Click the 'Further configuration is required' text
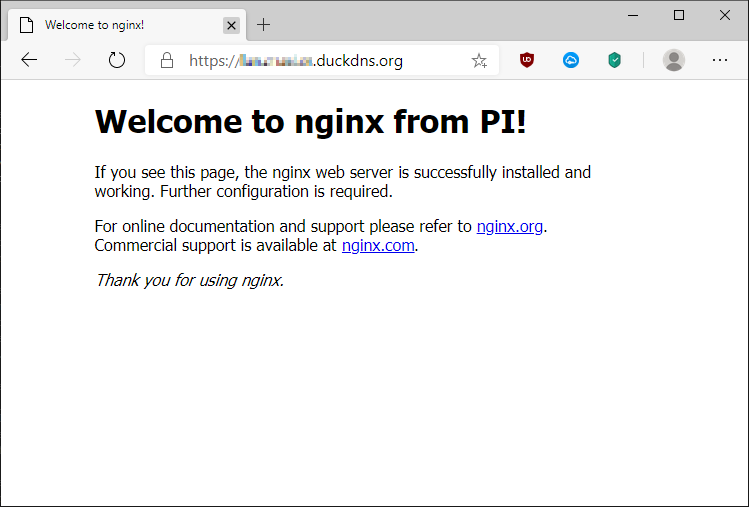The width and height of the screenshot is (749, 507). (x=276, y=191)
